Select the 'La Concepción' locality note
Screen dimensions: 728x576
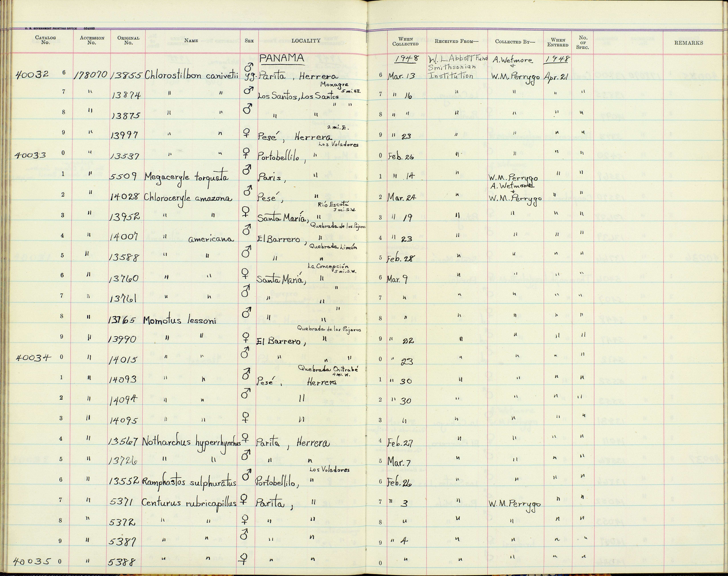[x=328, y=266]
